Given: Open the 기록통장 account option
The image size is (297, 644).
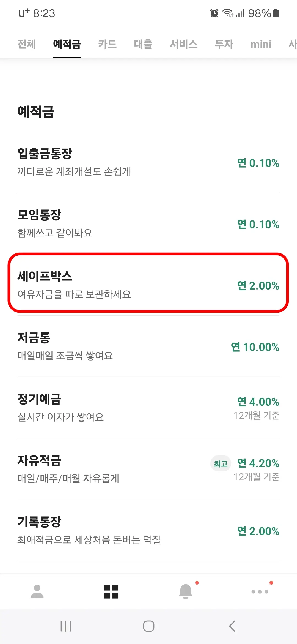Looking at the screenshot, I should [x=148, y=531].
